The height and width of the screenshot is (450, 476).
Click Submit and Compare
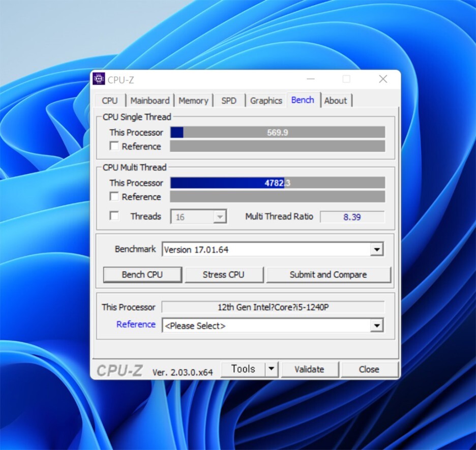329,275
